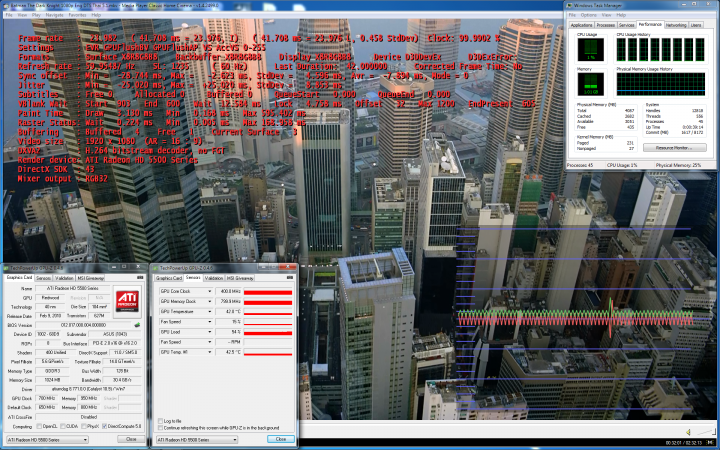Click the ATI Radeon logo

[127, 301]
